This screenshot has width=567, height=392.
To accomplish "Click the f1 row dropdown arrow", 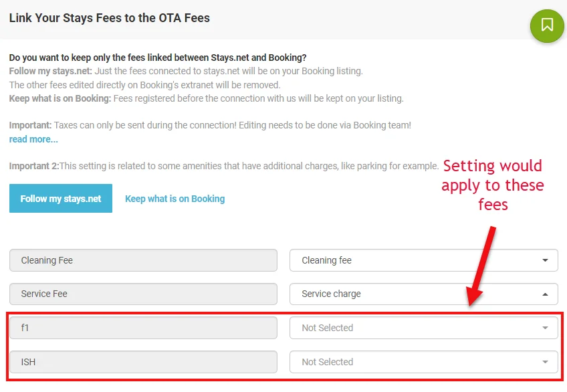I will (546, 328).
